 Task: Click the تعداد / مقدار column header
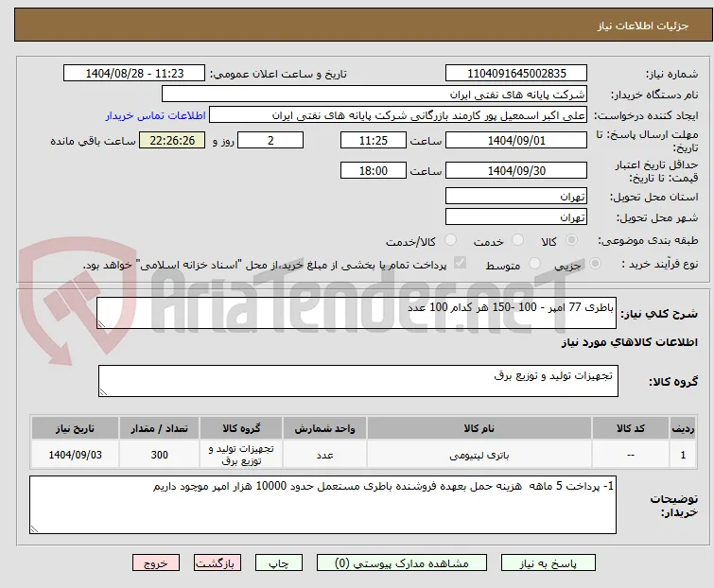click(160, 428)
